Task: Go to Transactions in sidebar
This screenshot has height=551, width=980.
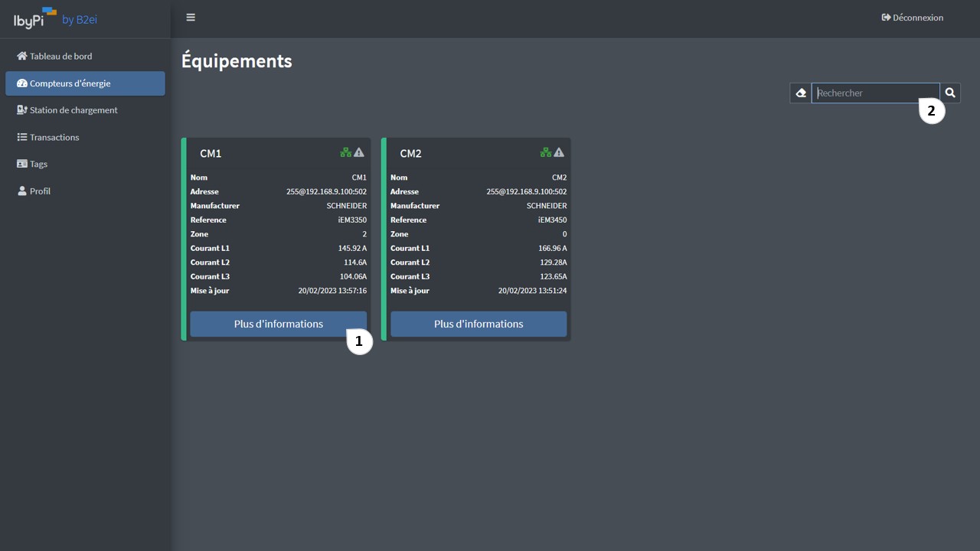Action: [x=85, y=137]
